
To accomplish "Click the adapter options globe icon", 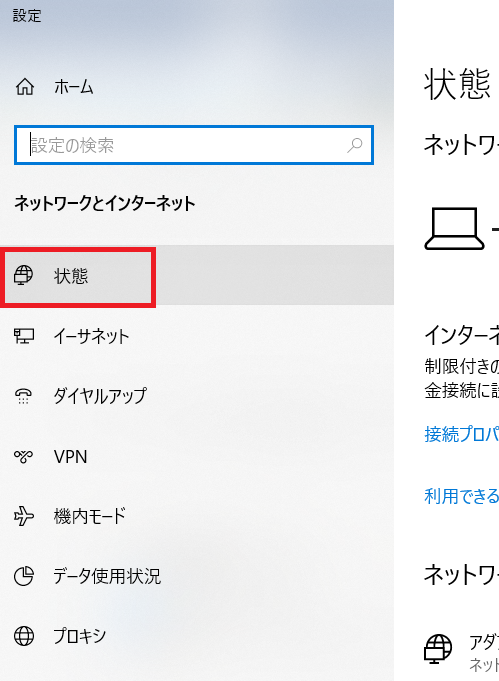I will pos(438,649).
